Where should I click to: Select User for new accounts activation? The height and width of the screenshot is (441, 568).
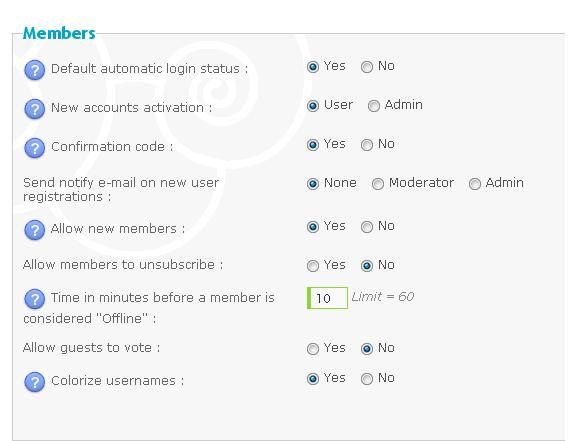[x=313, y=106]
